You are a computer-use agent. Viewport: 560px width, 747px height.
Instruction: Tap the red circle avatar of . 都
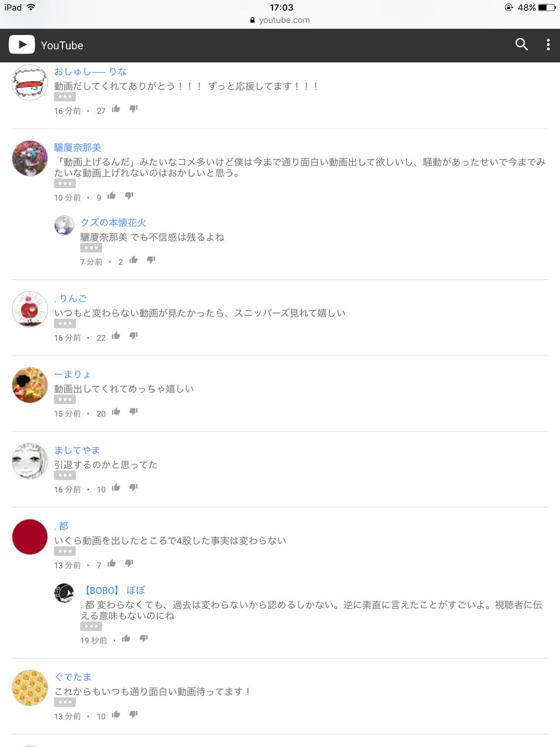tap(30, 537)
